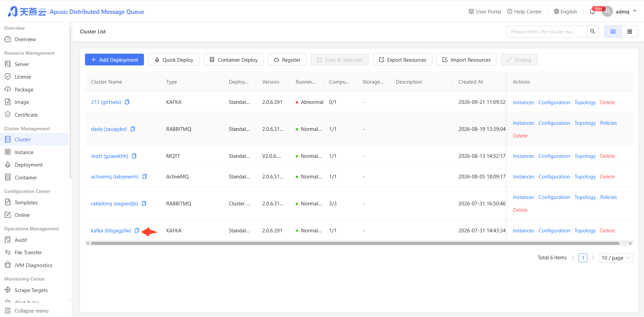Copy the kafka (bbgagpfw) cluster ID icon
The image size is (644, 317).
[x=137, y=231]
